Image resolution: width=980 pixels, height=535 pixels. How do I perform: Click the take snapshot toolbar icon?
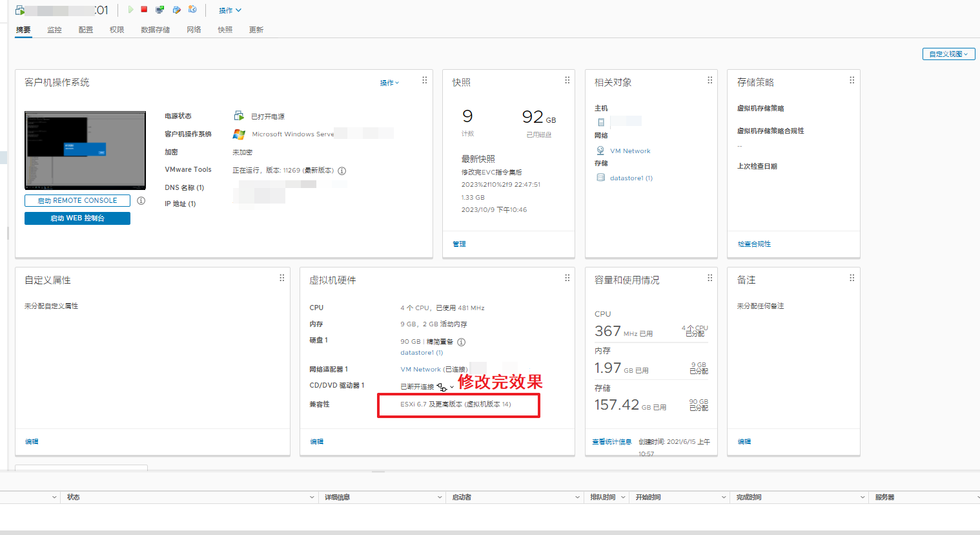(192, 10)
